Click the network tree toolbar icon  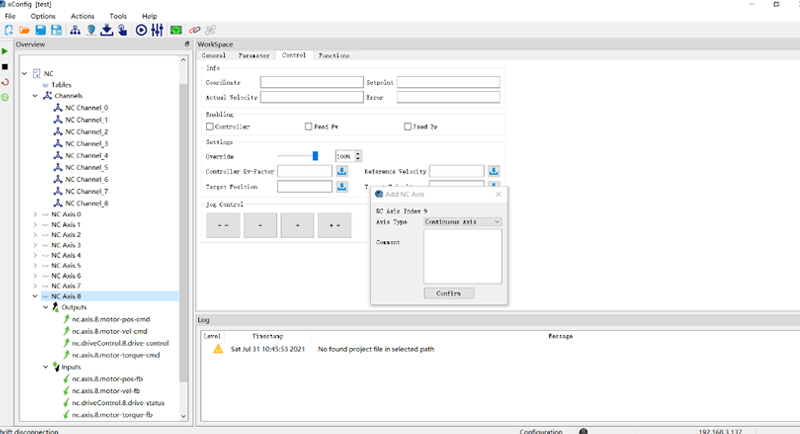pyautogui.click(x=75, y=30)
